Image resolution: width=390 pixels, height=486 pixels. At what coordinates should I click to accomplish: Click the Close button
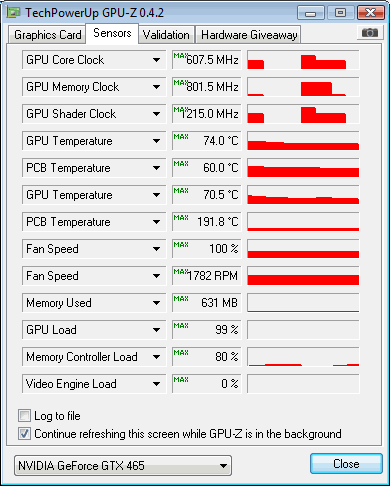tap(346, 464)
